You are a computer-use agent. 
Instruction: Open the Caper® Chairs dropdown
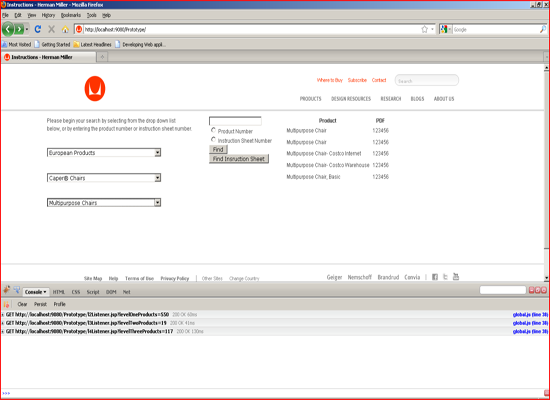coord(104,178)
